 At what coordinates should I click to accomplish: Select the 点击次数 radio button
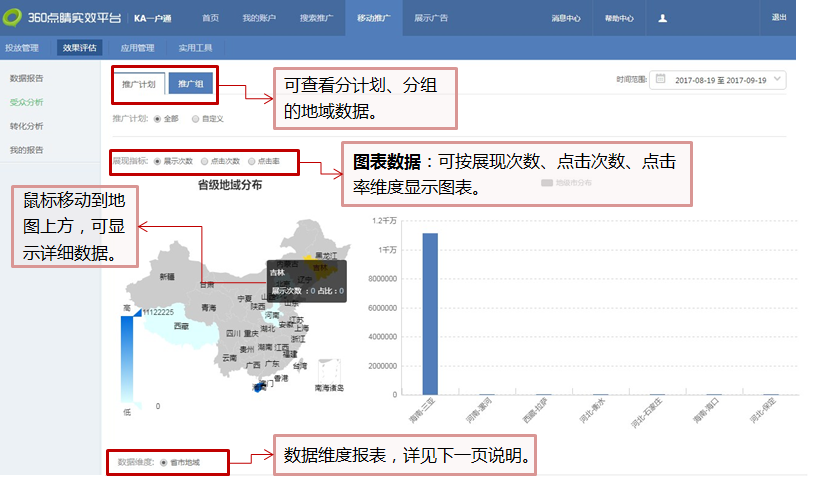point(205,160)
